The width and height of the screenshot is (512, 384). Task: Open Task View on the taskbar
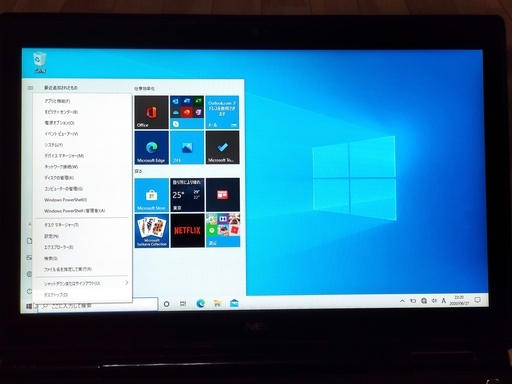pyautogui.click(x=183, y=304)
